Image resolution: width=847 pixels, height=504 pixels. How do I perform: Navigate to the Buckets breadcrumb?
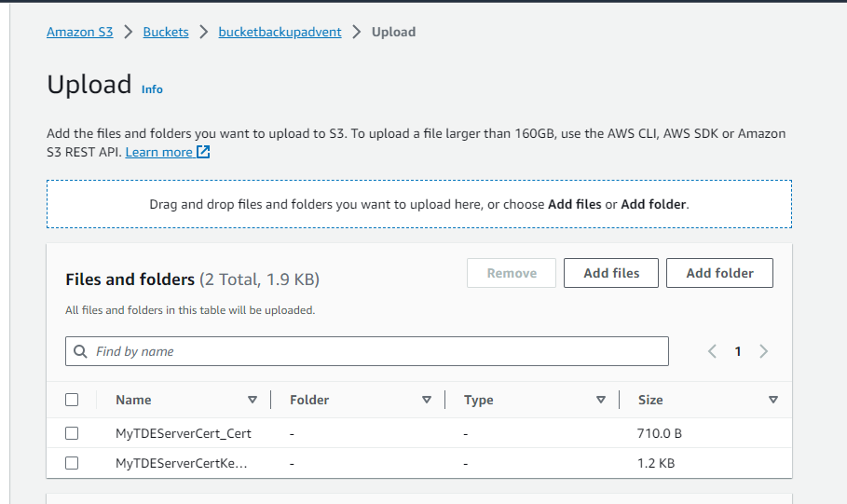[x=166, y=32]
